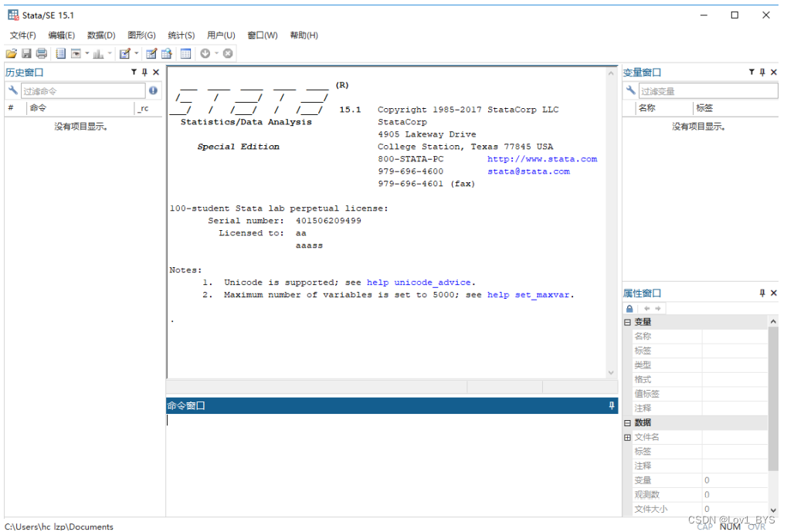Click the blue info icon beside 过滤命令

tap(153, 90)
